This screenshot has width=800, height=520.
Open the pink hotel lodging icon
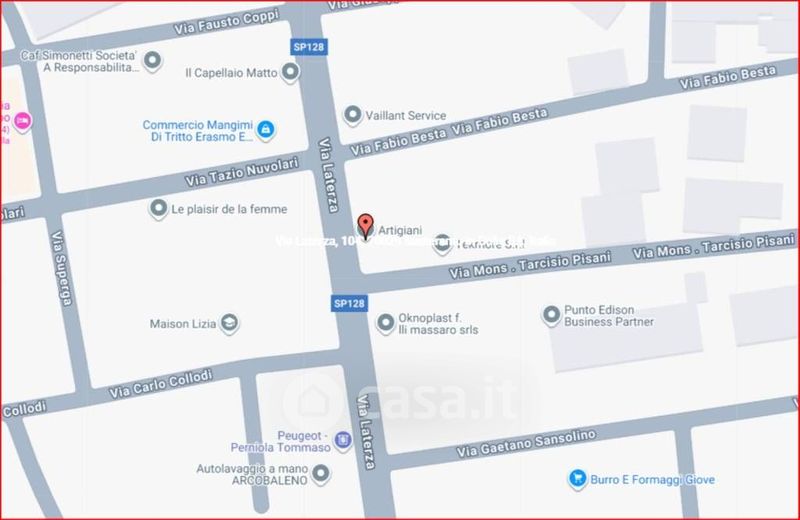tap(22, 122)
